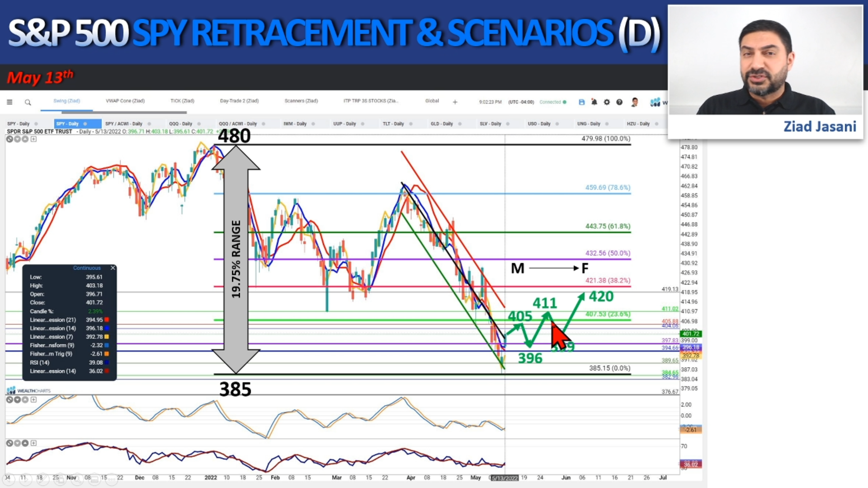Click the Continuous header of the data panel

tap(87, 268)
